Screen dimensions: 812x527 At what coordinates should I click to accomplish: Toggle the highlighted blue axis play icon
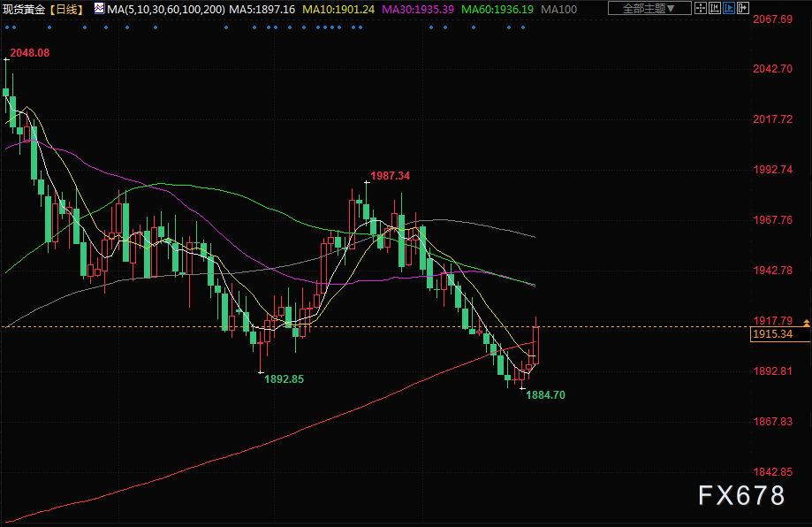pos(729,8)
